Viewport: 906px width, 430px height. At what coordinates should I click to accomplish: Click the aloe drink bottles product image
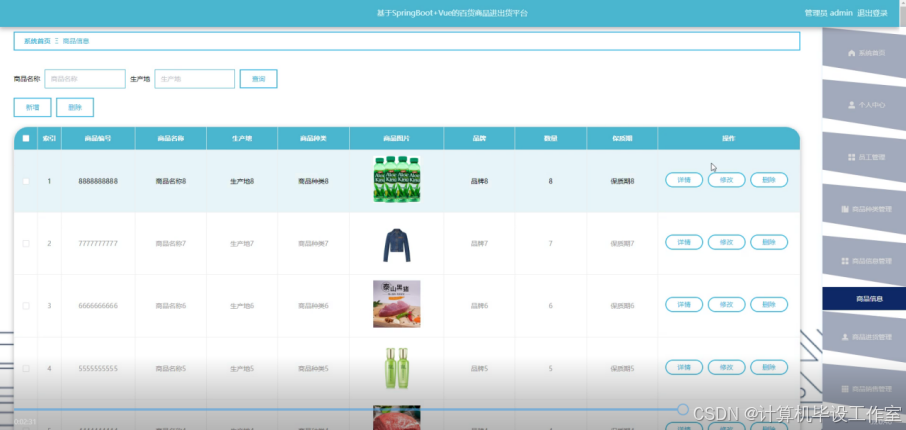point(396,179)
